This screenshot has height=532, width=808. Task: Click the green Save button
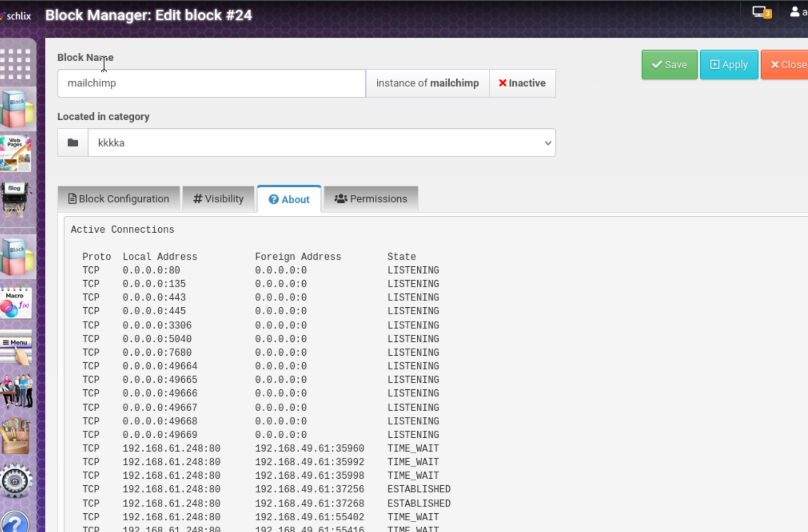(669, 65)
